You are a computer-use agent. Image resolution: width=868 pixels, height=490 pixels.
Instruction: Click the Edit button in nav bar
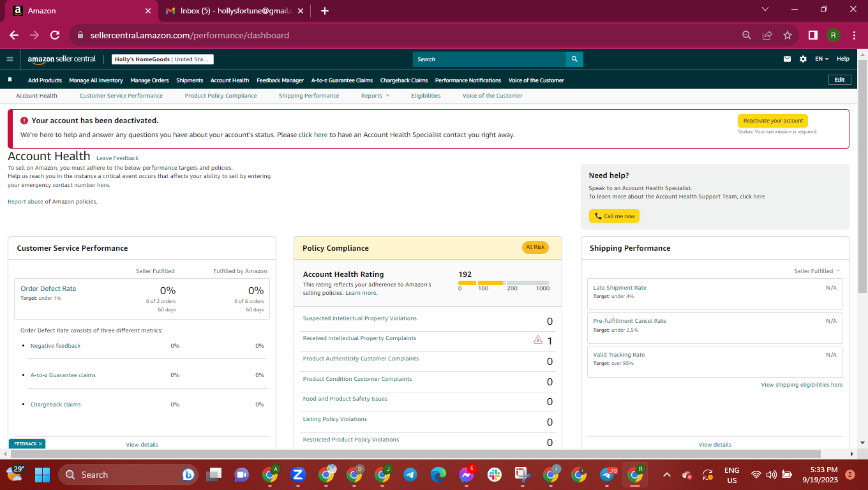point(839,80)
